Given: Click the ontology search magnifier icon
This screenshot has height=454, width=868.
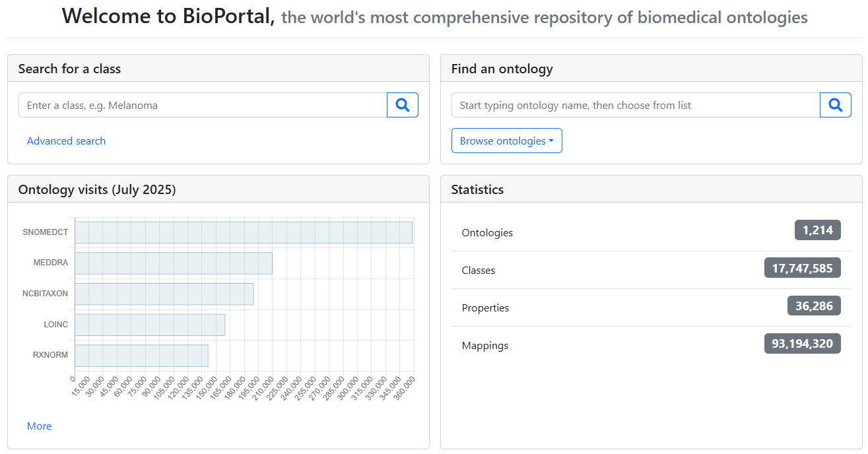Looking at the screenshot, I should [835, 105].
